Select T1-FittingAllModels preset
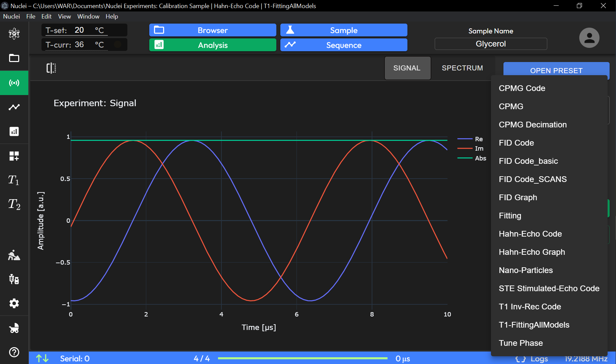 [x=549, y=325]
